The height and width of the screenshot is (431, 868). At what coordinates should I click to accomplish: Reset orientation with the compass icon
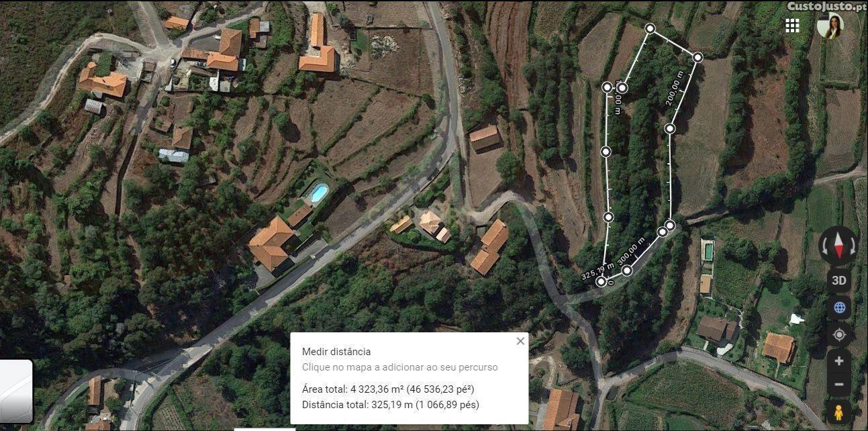click(x=838, y=246)
